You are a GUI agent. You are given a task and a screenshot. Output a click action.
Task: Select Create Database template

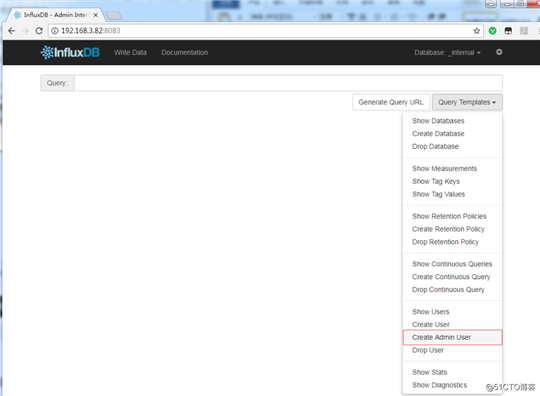click(x=438, y=134)
